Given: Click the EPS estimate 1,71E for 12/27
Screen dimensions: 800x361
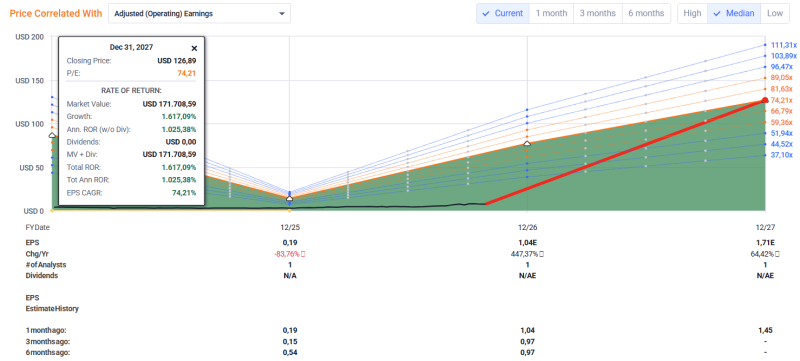Looking at the screenshot, I should coord(765,242).
